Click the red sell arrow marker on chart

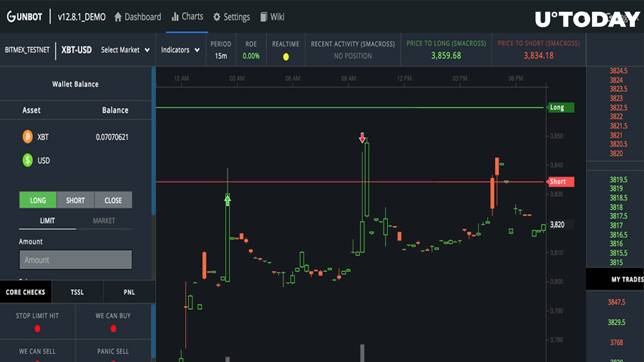(x=362, y=138)
